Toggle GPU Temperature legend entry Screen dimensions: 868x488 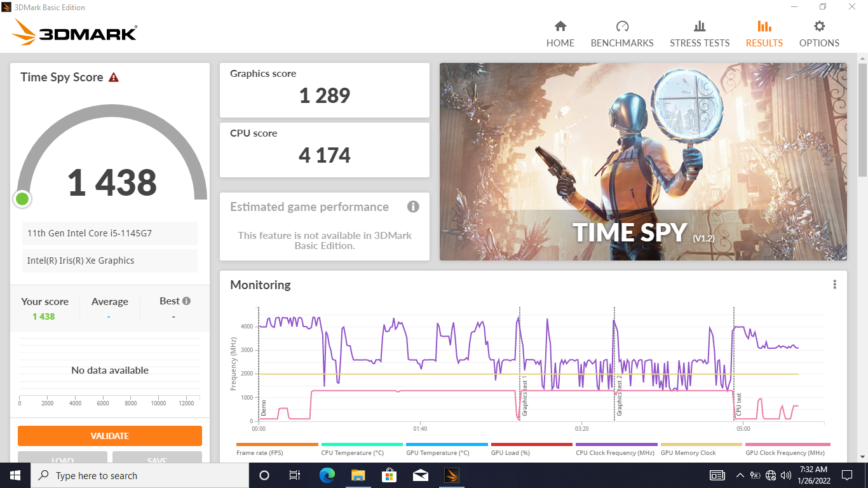click(447, 449)
